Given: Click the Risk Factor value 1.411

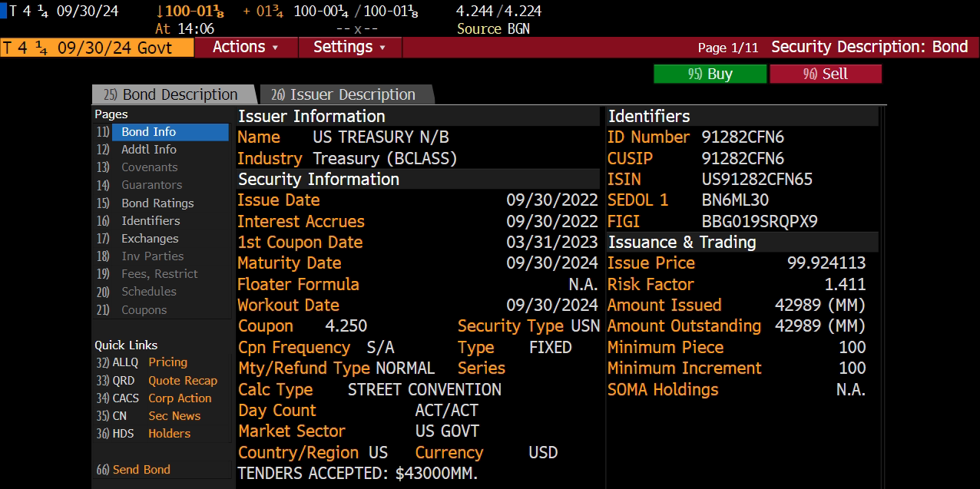Looking at the screenshot, I should 845,284.
